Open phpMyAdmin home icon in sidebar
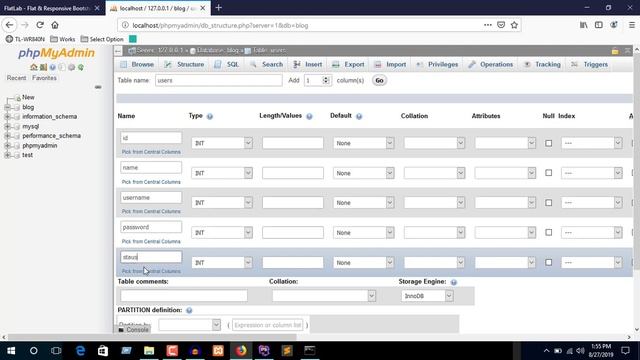 34,67
